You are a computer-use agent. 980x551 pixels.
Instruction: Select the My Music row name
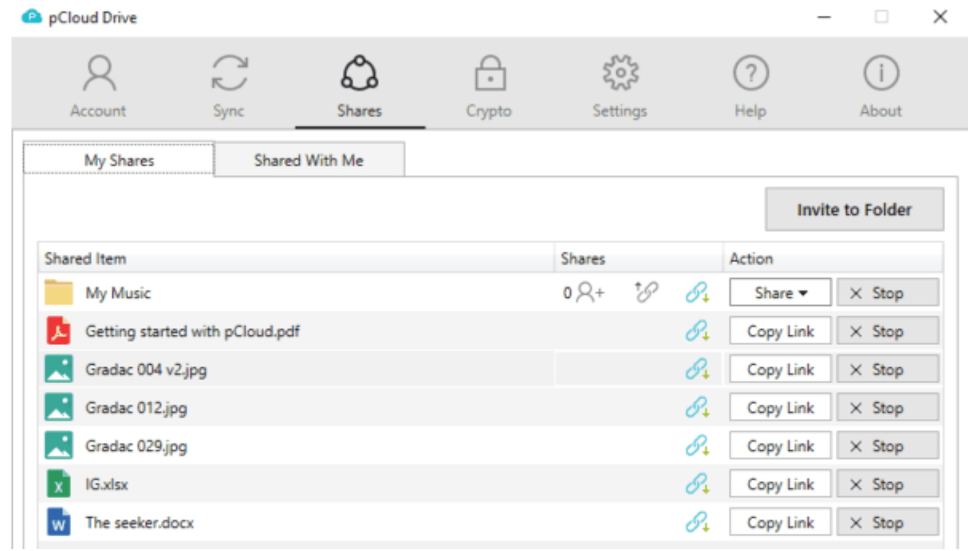(x=118, y=293)
